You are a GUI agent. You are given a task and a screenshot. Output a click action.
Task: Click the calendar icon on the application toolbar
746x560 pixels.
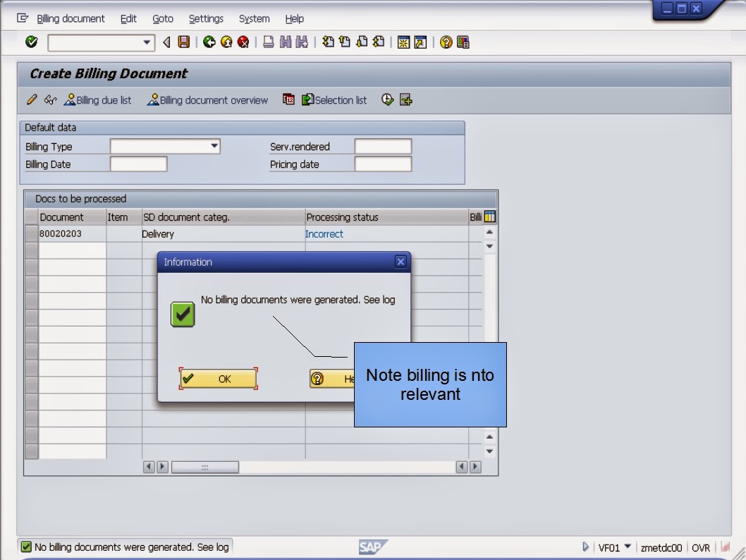tap(288, 100)
